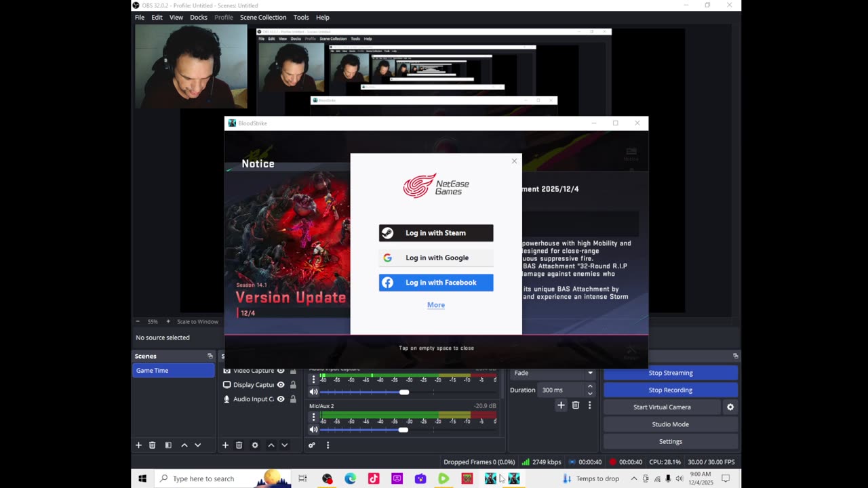
Task: Open source properties gear icon
Action: [x=255, y=445]
